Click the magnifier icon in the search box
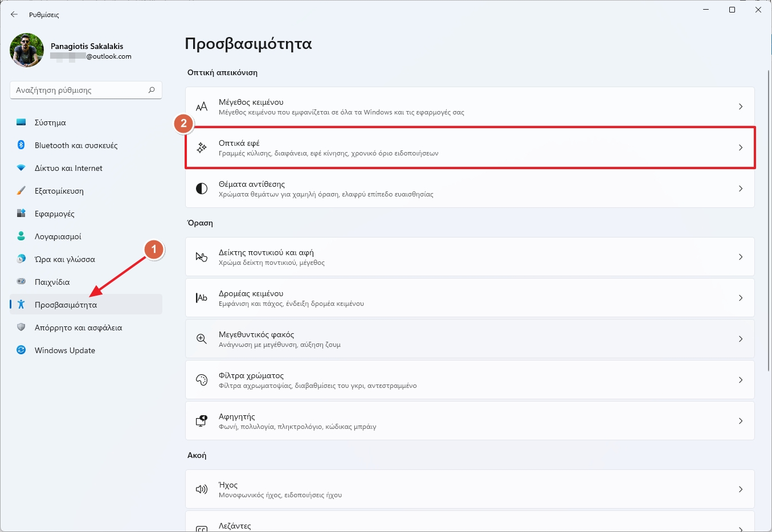 pos(152,90)
